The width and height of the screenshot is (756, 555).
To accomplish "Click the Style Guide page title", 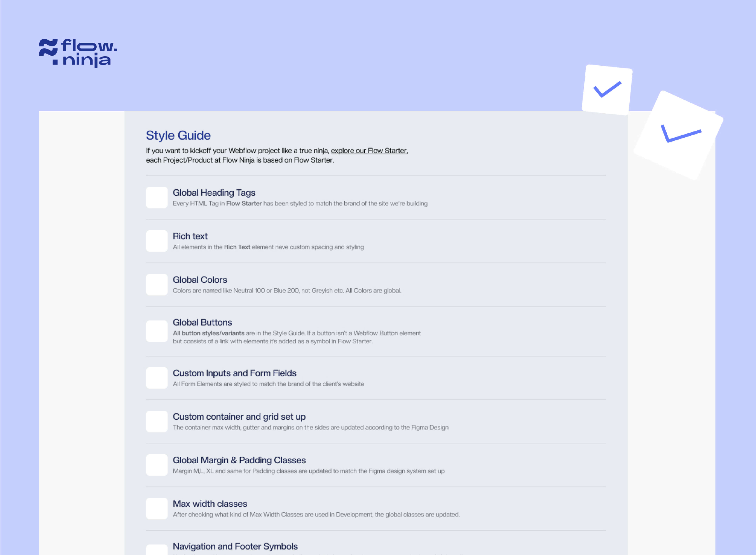I will 178,135.
